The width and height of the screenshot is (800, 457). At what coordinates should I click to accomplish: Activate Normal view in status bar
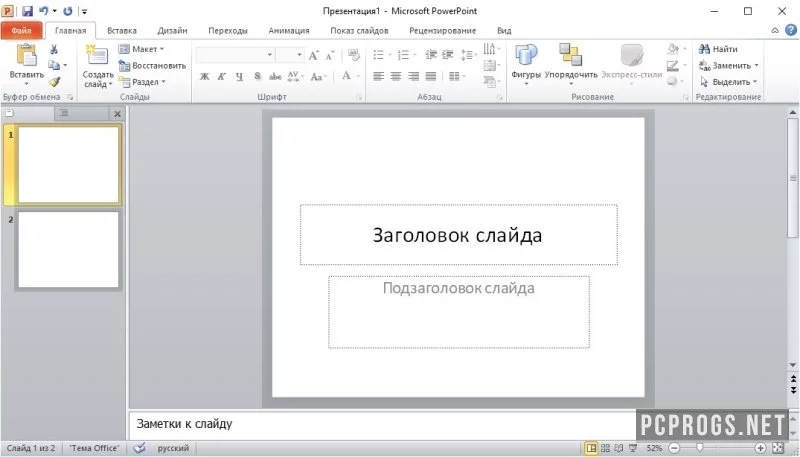coord(591,448)
